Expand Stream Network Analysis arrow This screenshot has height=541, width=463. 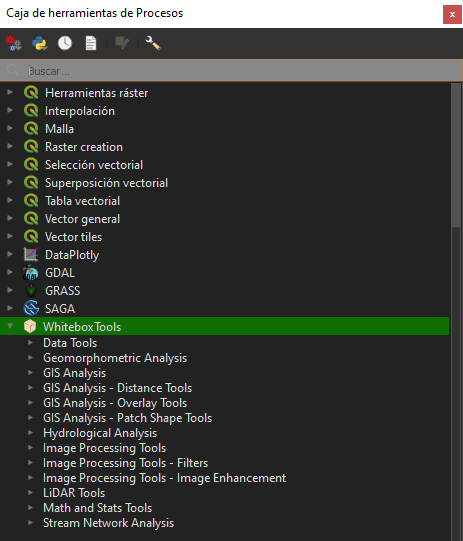[x=30, y=522]
